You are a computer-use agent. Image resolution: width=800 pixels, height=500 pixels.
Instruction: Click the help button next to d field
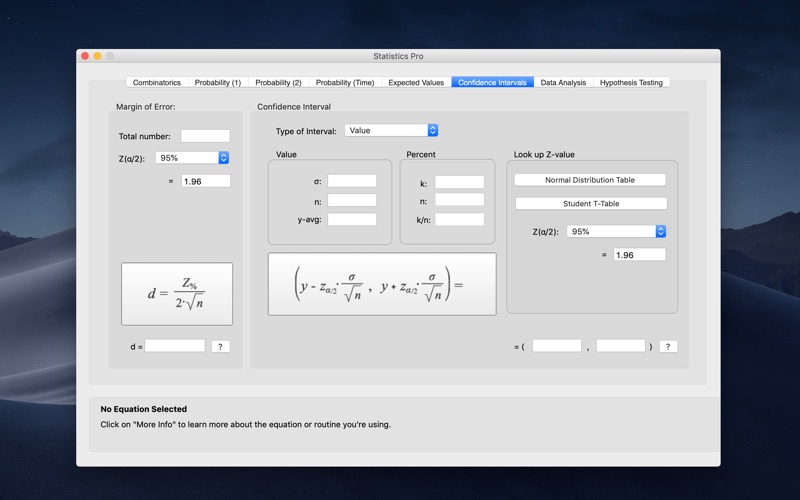click(x=221, y=346)
